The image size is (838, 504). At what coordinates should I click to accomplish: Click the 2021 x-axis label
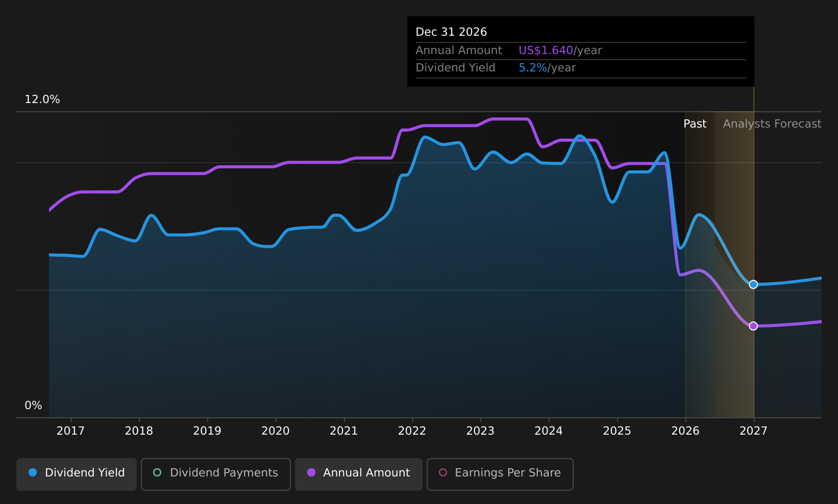click(x=344, y=431)
